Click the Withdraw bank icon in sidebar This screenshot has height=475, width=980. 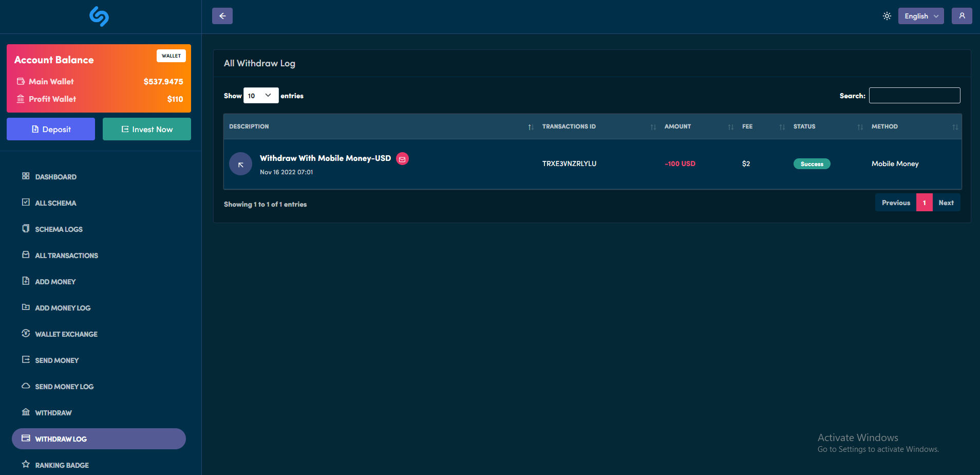pos(26,412)
